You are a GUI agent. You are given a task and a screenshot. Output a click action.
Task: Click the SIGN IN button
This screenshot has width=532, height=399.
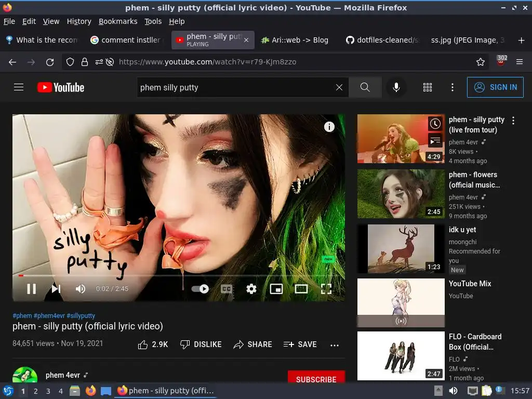tap(495, 87)
